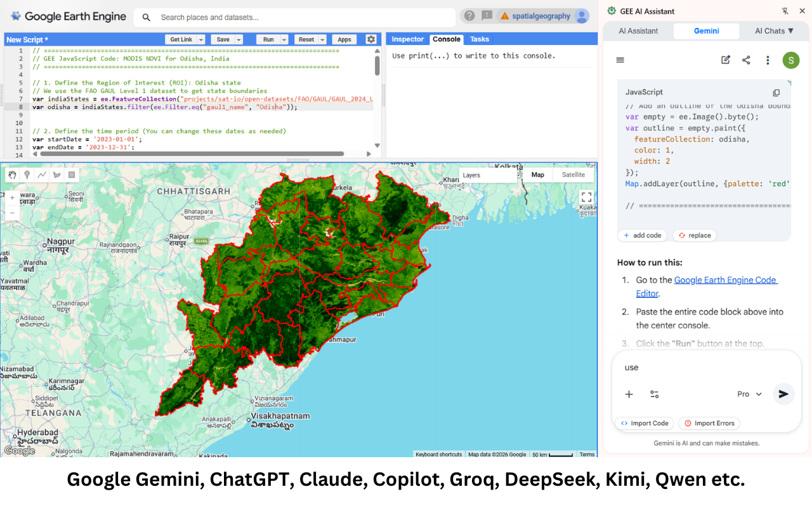
Task: Click the search magnifier icon
Action: pos(147,17)
